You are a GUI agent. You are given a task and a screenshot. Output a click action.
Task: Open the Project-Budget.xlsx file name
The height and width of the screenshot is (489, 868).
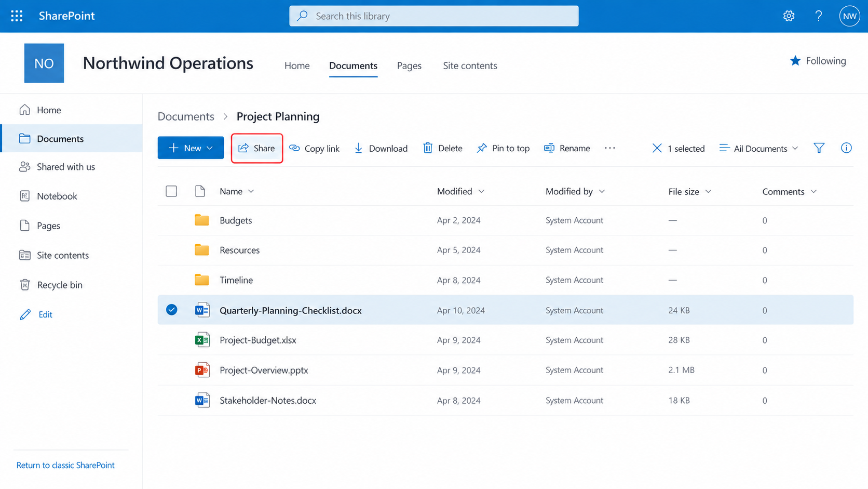pos(258,340)
